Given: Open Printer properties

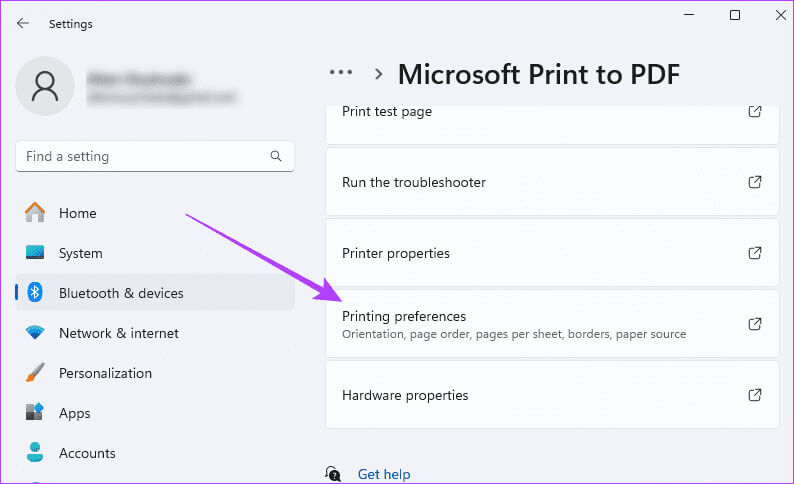Looking at the screenshot, I should coord(552,253).
